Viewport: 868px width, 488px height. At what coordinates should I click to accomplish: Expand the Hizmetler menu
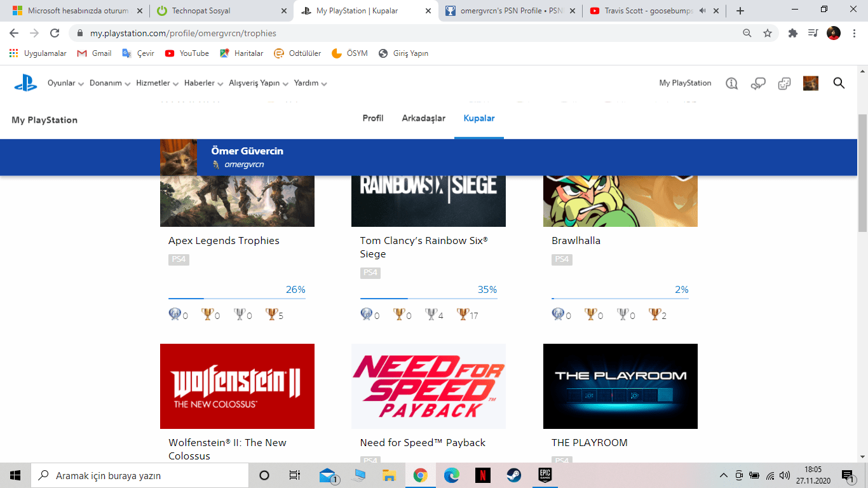tap(158, 83)
